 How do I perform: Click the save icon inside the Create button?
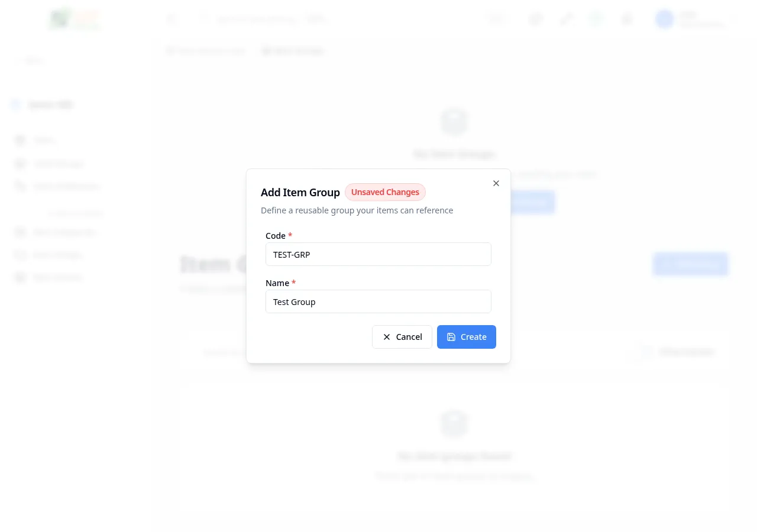tap(451, 337)
